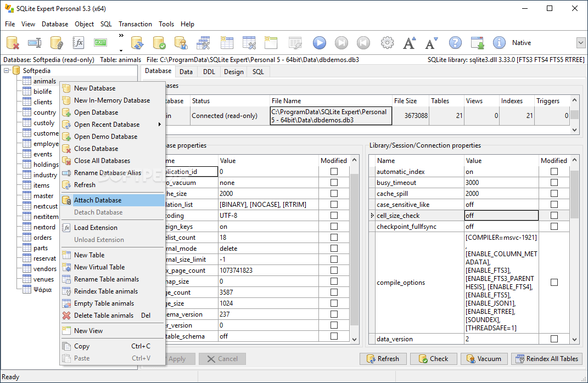Image resolution: width=588 pixels, height=383 pixels.
Task: Toggle Modified checkbox for busy_timeout row
Action: 554,183
